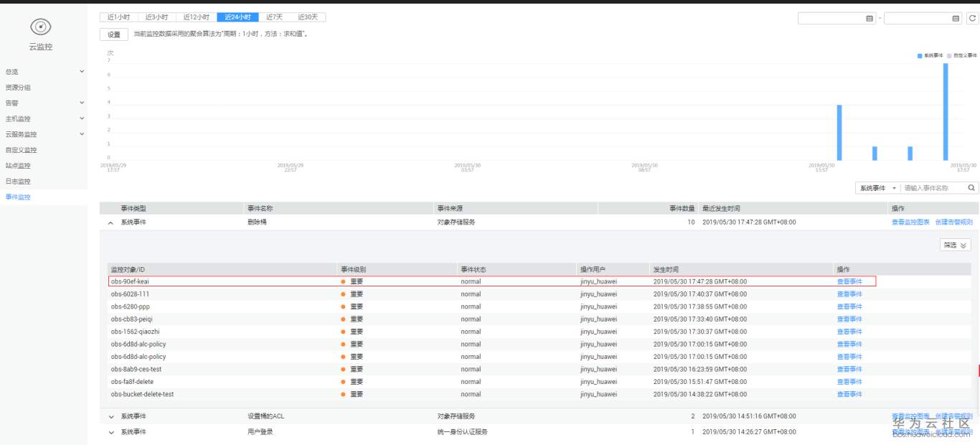
Task: Click the 设置 button
Action: (114, 34)
